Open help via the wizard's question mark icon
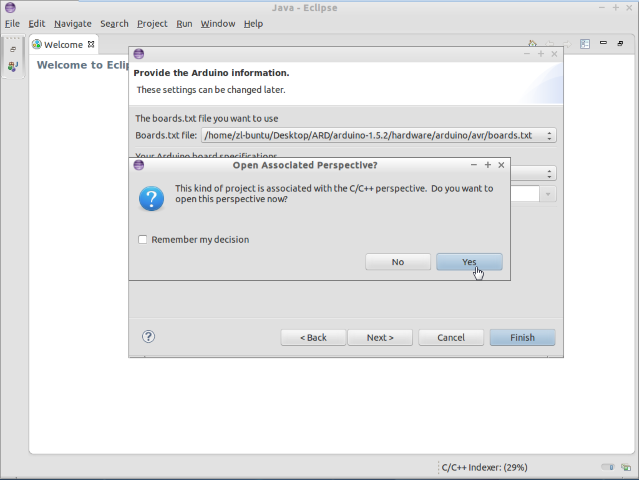 coord(148,337)
